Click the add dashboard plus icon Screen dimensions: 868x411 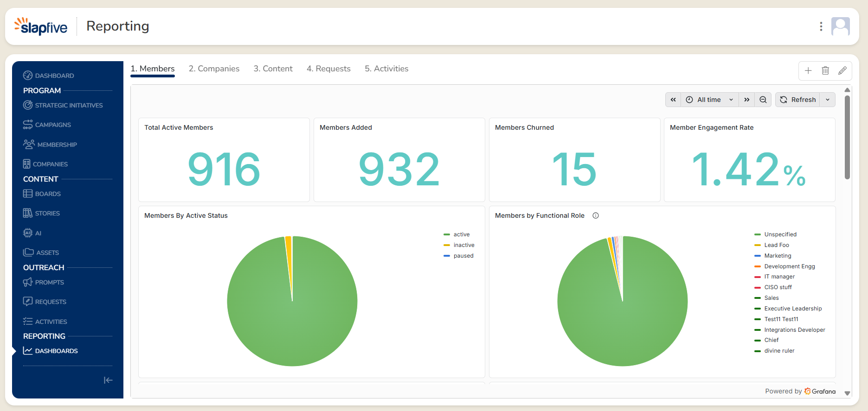(x=808, y=70)
